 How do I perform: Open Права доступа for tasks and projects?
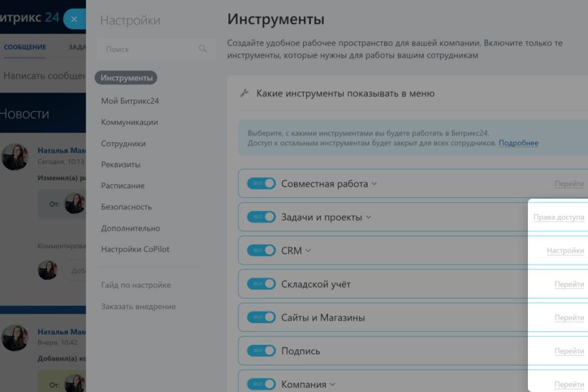(558, 217)
